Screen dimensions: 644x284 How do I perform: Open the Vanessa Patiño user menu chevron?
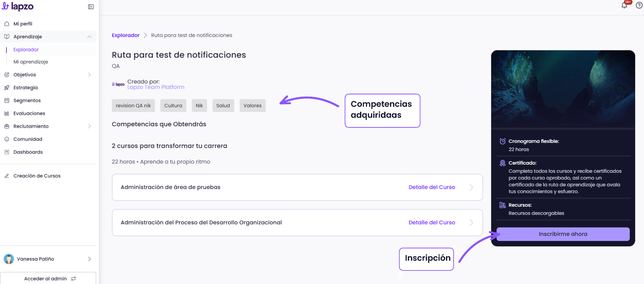(x=89, y=259)
